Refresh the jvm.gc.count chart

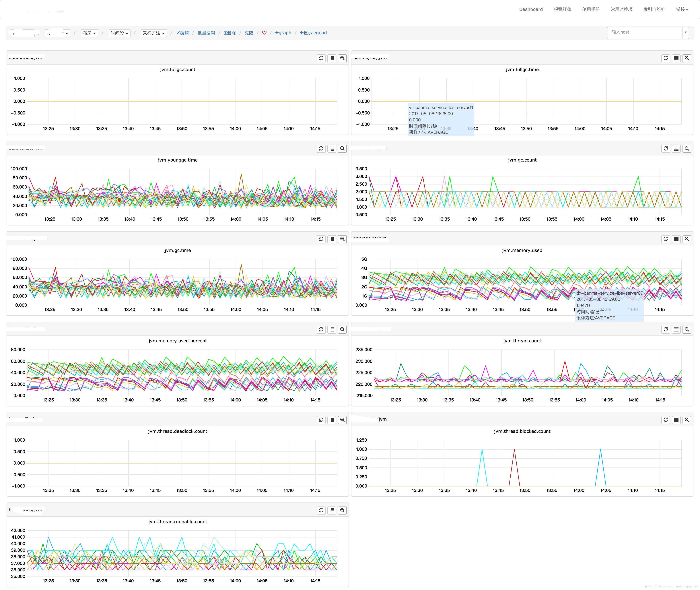pos(666,149)
